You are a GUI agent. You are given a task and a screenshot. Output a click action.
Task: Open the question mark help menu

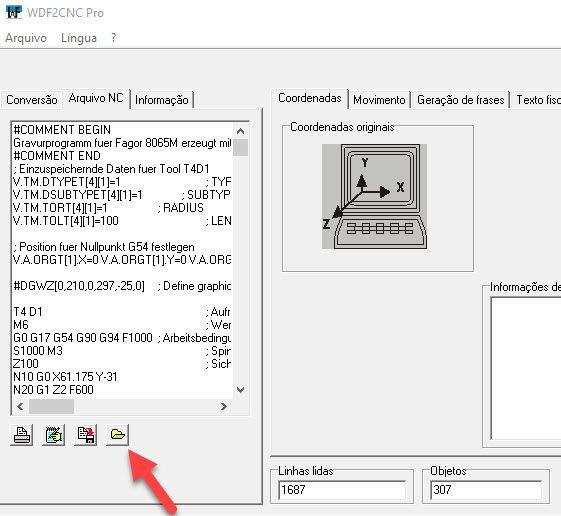113,38
